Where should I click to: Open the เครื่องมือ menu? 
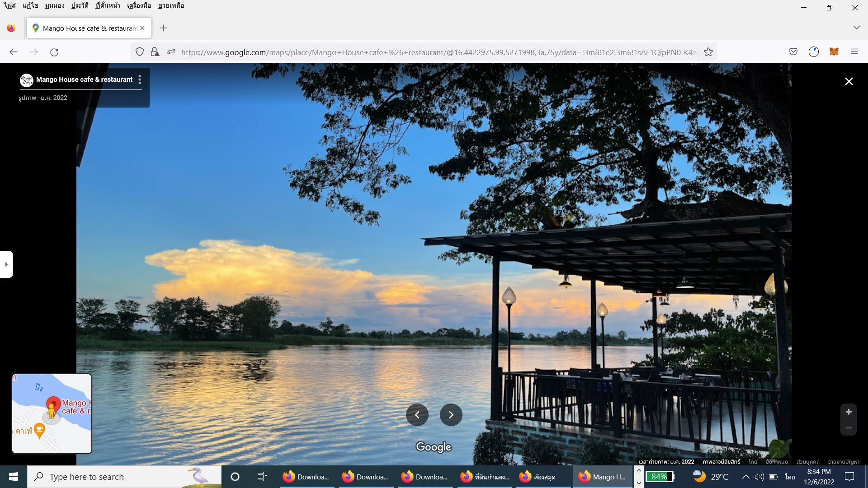pyautogui.click(x=139, y=5)
